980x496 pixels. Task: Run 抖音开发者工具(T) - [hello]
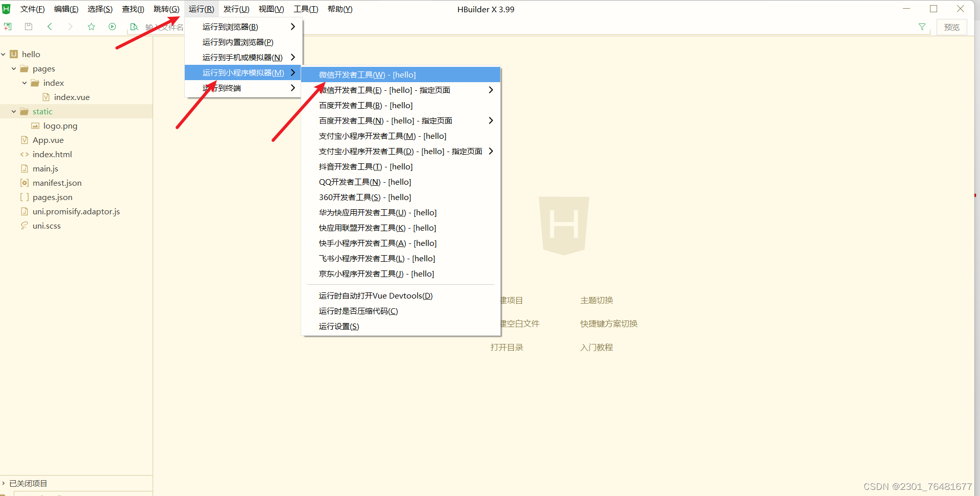401,166
